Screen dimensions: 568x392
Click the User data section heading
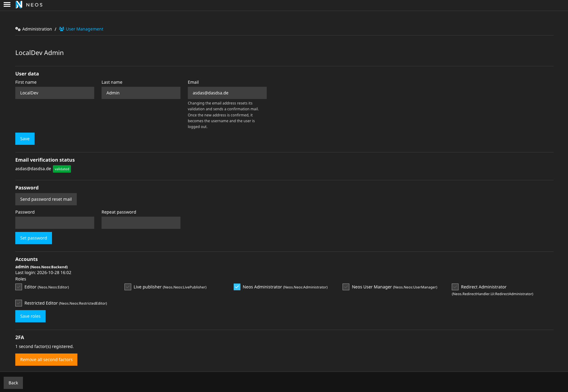[27, 74]
